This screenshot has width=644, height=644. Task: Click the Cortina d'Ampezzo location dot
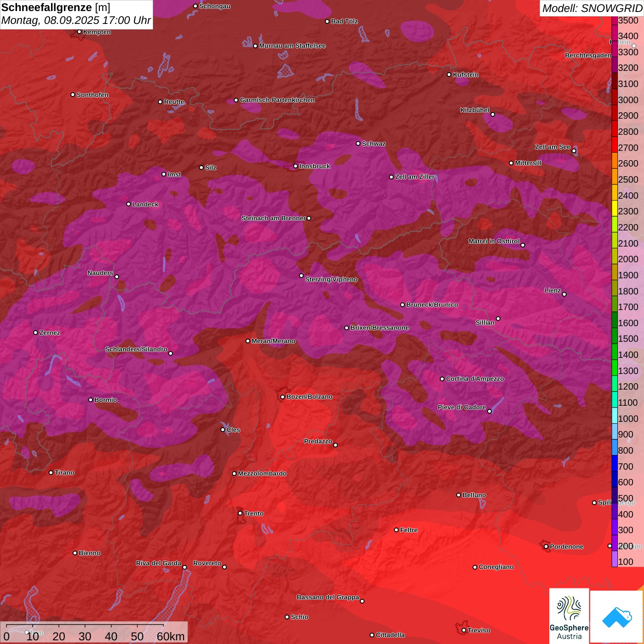pos(443,379)
